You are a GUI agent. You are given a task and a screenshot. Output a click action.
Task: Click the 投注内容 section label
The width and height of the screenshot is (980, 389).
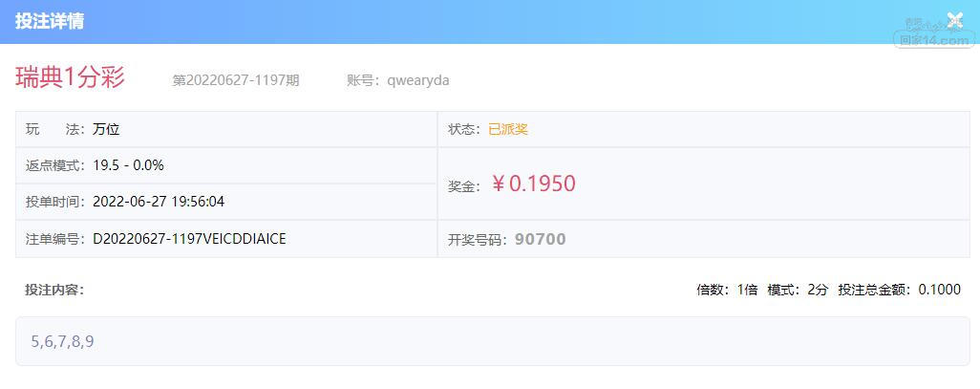click(x=54, y=290)
